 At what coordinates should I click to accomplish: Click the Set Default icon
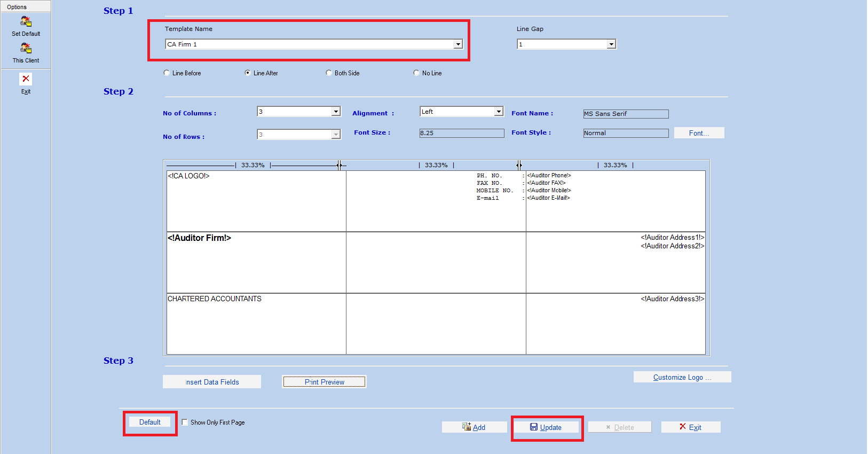point(26,21)
